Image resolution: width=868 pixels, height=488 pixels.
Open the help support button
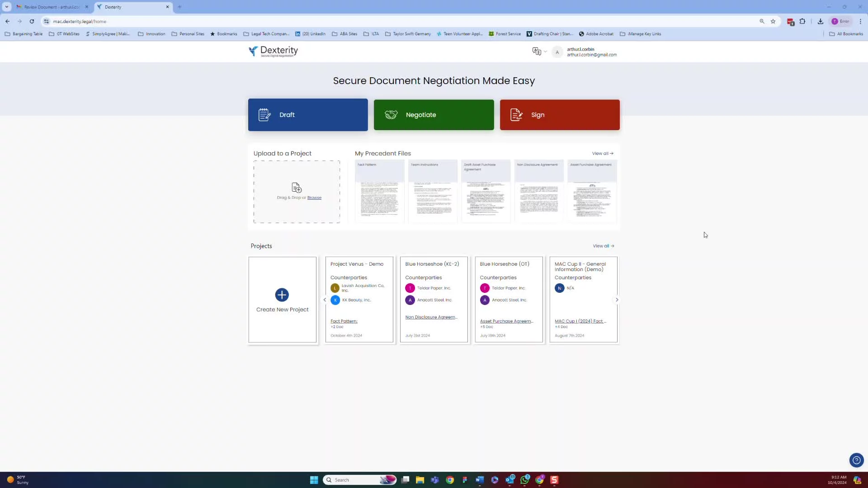point(856,460)
